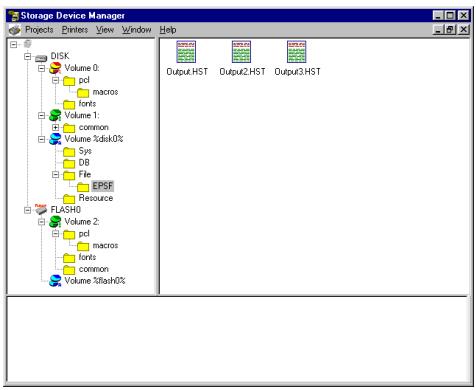Open the Printers menu
476x390 pixels.
click(x=75, y=30)
